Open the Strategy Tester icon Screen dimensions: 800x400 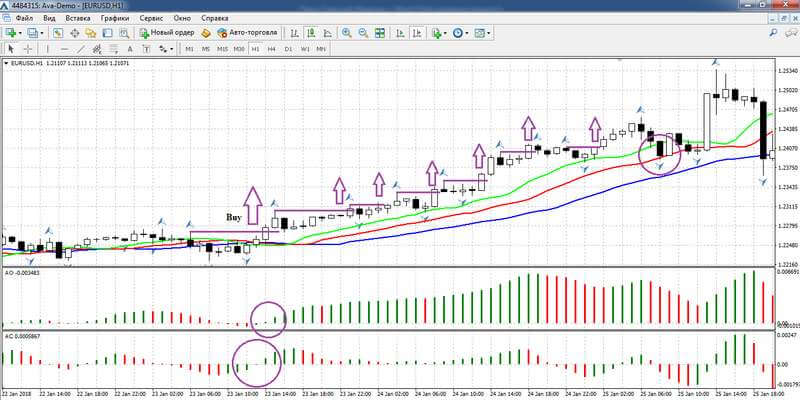point(123,33)
